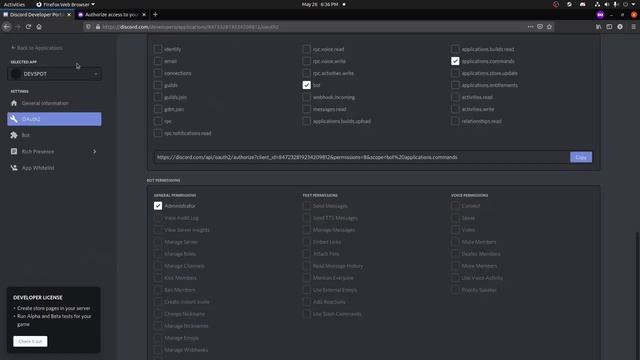This screenshot has height=360, width=640.
Task: Click the OAuth2 wrench icon in sidebar
Action: pos(14,119)
